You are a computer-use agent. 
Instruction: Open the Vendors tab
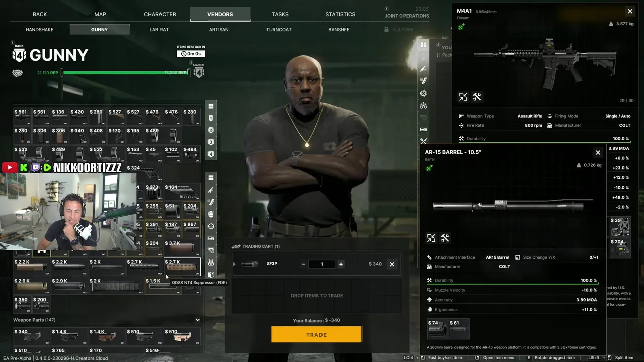tap(220, 14)
